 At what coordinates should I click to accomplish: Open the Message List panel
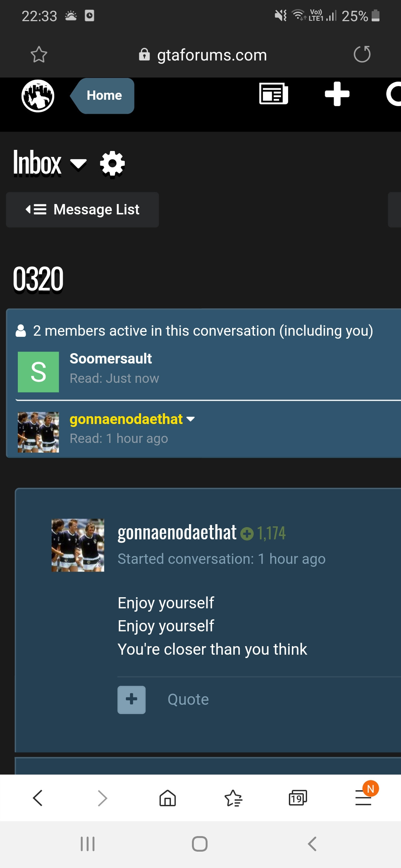82,210
